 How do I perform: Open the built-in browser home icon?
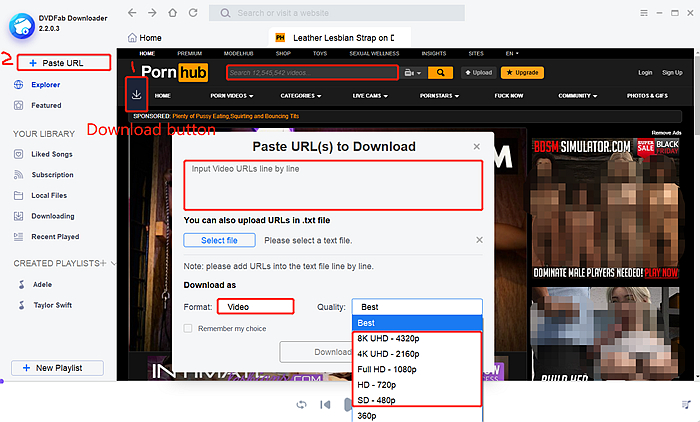pos(173,13)
